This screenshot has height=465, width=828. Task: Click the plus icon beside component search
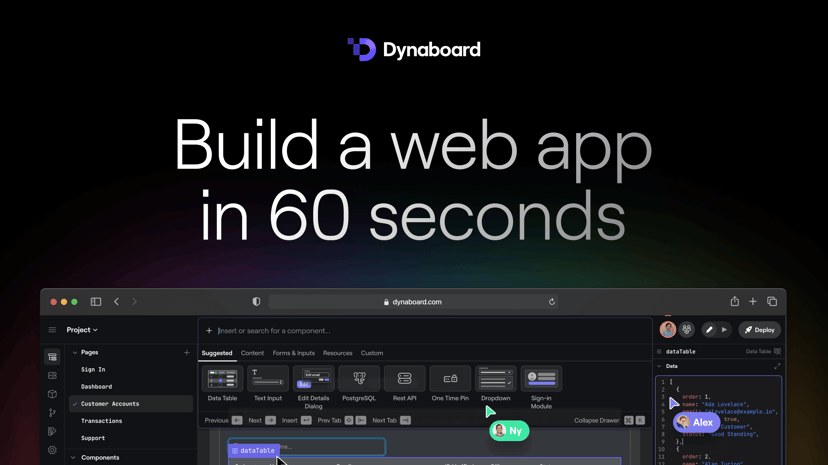tap(209, 331)
